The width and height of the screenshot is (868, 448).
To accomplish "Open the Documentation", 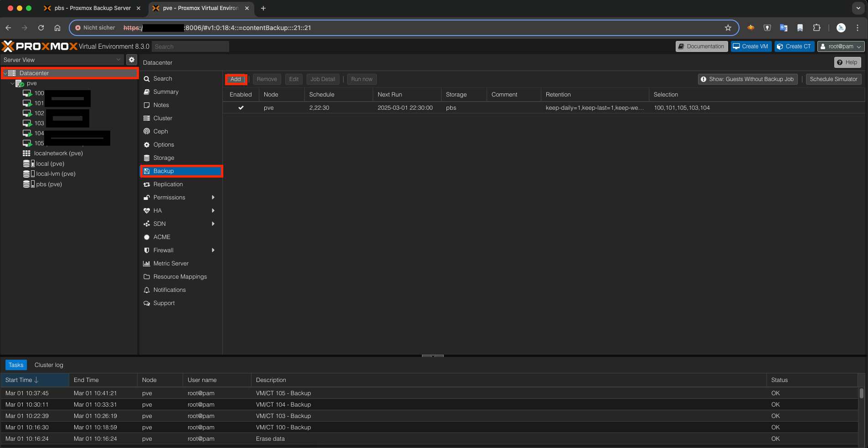I will click(x=701, y=46).
